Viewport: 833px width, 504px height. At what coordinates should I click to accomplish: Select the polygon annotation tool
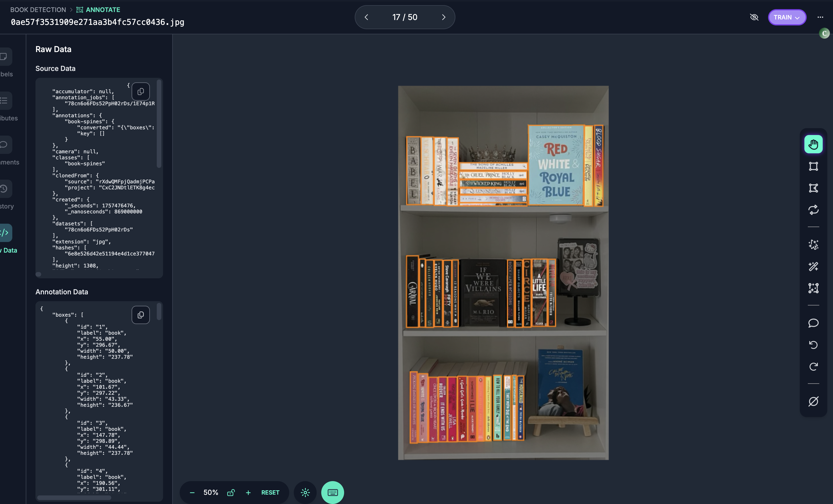(x=813, y=188)
